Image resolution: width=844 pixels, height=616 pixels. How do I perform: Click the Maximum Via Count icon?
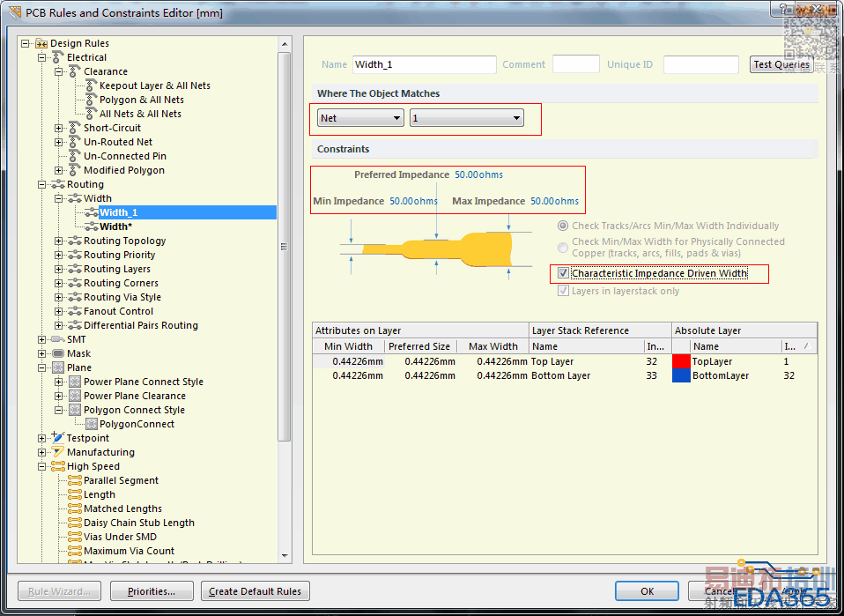75,550
